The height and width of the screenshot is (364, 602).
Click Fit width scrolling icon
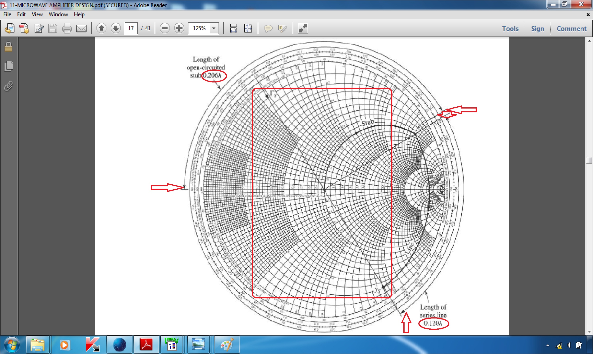pos(233,29)
